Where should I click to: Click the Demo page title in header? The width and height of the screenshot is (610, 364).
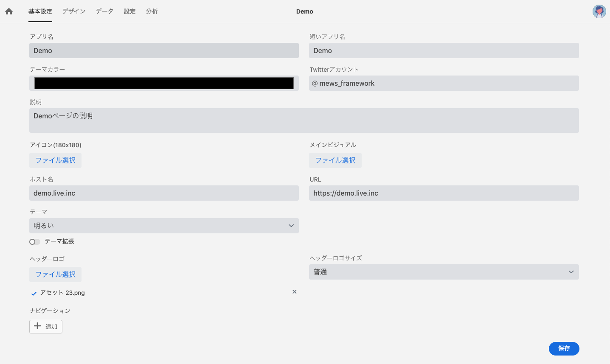(305, 11)
